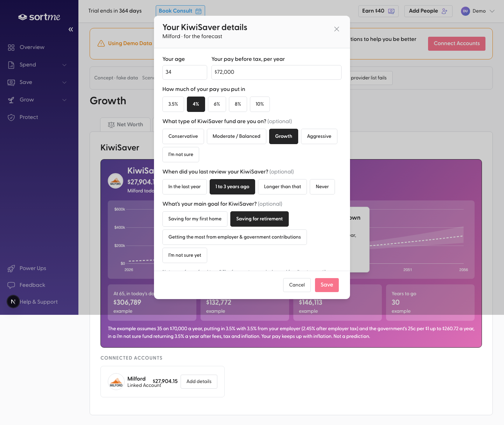504x425 pixels.
Task: Open the Net Worth tab
Action: pos(125,125)
